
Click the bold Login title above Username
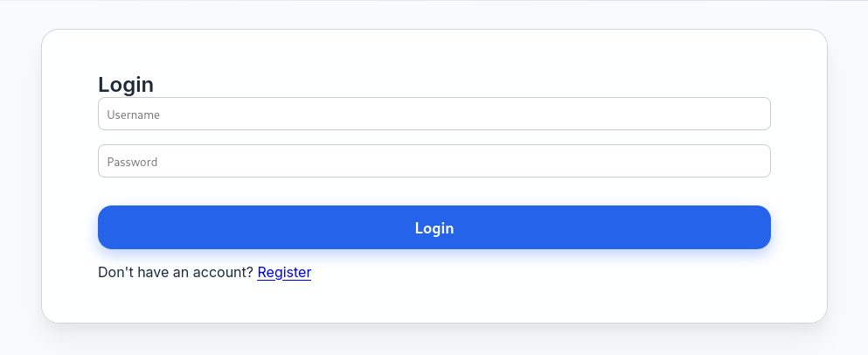(126, 85)
